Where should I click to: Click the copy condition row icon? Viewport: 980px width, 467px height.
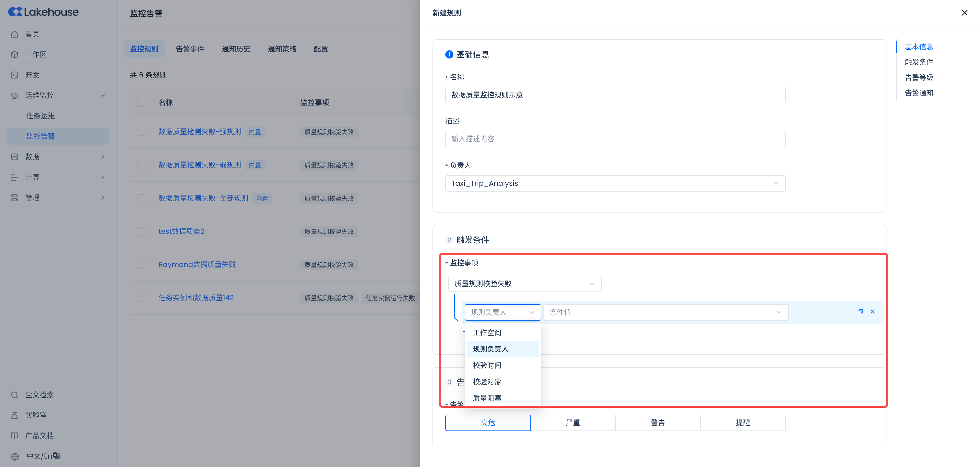click(x=860, y=312)
